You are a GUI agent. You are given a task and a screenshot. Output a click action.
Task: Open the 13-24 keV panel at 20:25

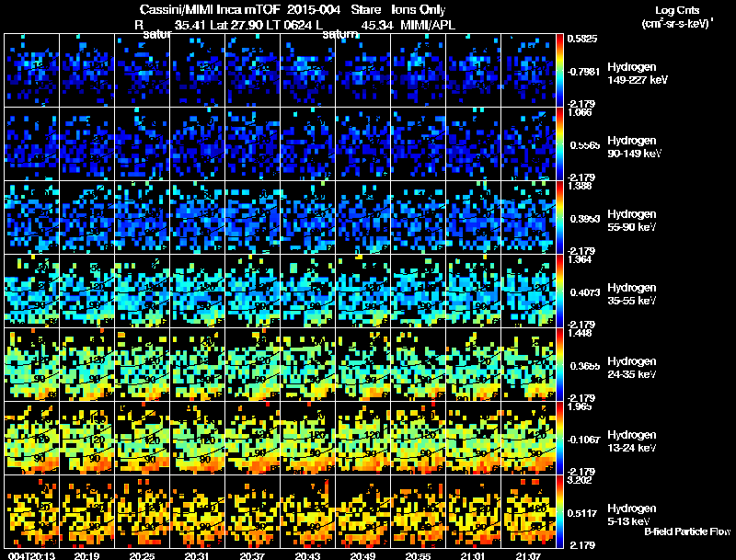pos(143,438)
